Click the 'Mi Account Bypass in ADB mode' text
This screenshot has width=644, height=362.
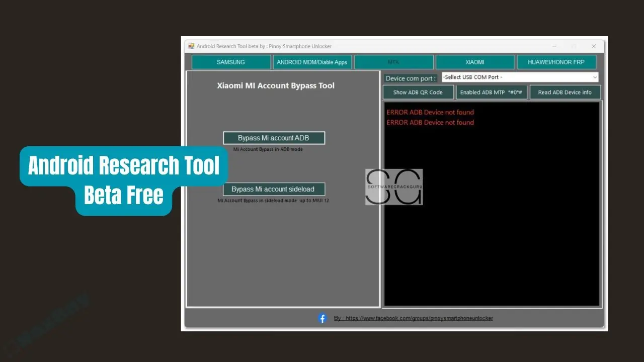click(268, 149)
